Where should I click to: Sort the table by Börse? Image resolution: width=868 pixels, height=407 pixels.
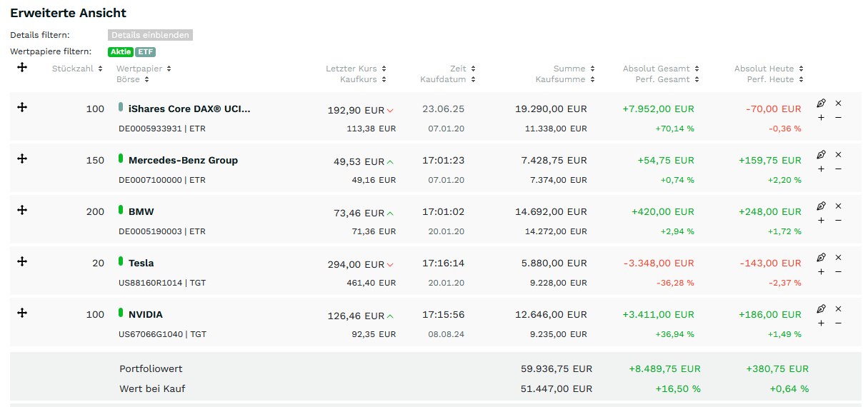pyautogui.click(x=132, y=79)
